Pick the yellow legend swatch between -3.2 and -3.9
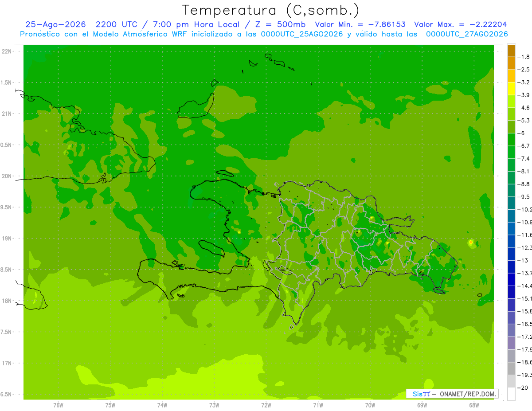This screenshot has height=411, width=532. coord(511,89)
